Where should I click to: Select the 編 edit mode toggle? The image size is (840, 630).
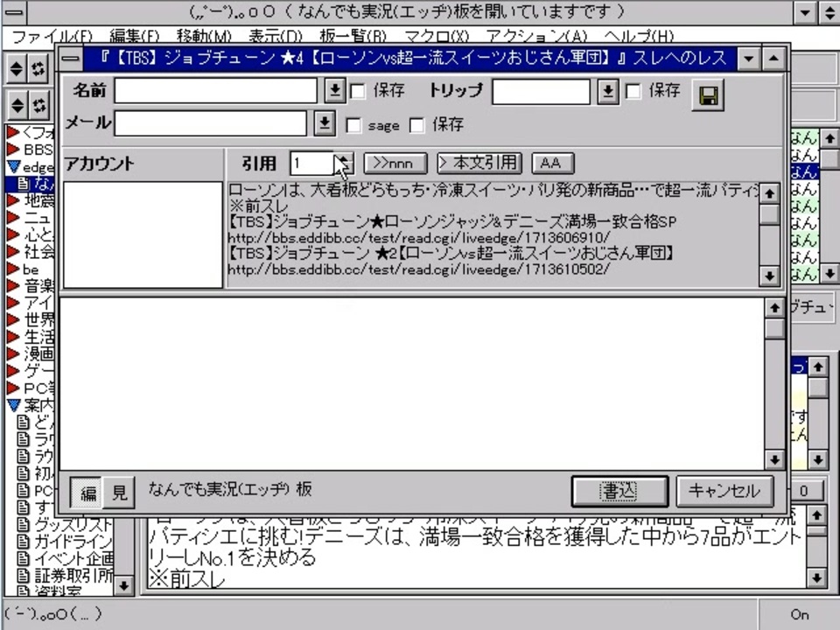(87, 493)
